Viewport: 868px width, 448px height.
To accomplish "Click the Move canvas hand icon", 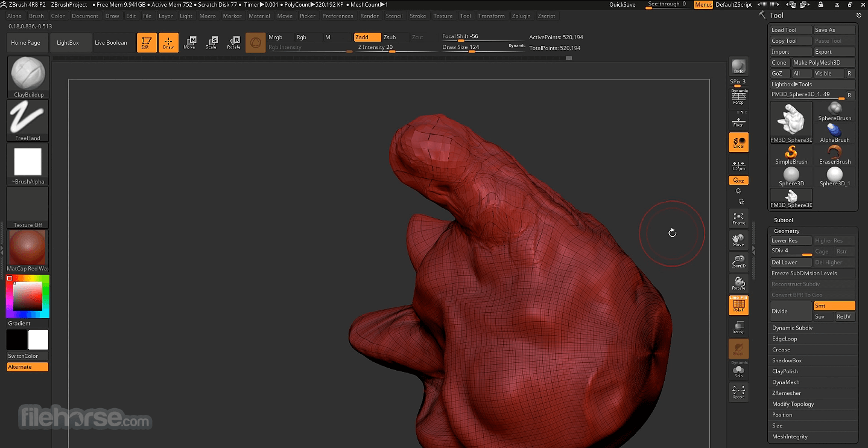I will (738, 240).
